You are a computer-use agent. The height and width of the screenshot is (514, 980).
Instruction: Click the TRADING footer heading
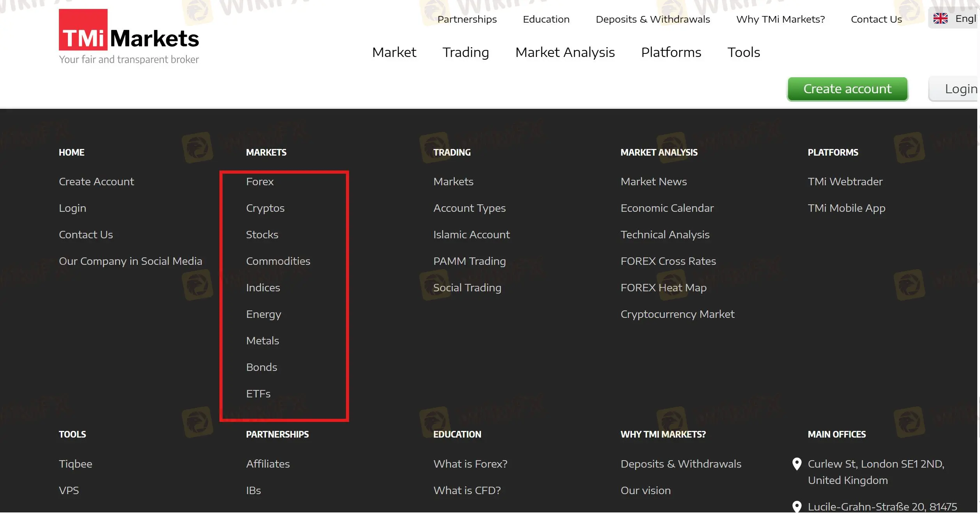coord(452,152)
